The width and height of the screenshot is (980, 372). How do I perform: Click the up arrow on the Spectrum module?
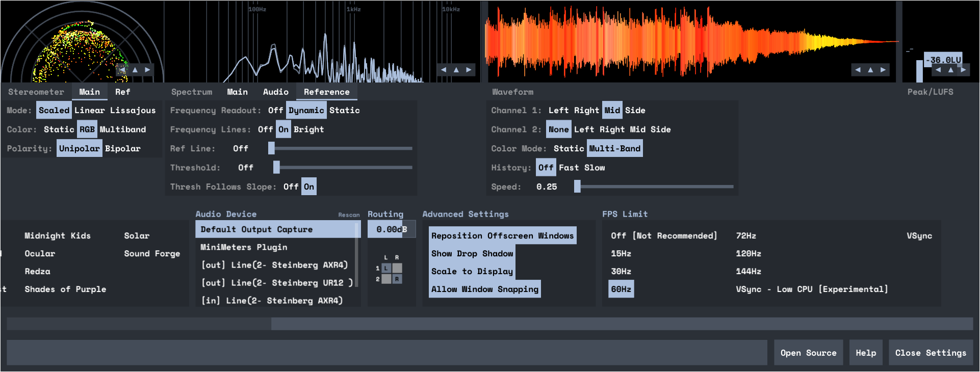(x=456, y=70)
